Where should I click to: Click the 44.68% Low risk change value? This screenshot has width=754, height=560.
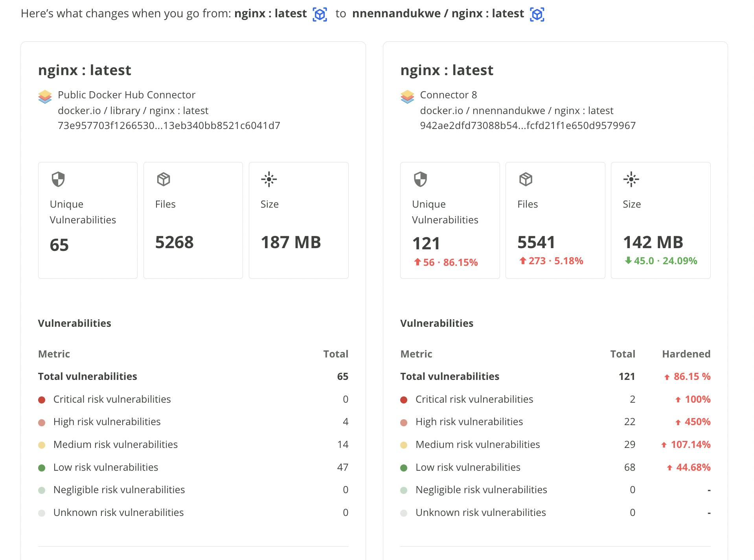click(x=688, y=468)
